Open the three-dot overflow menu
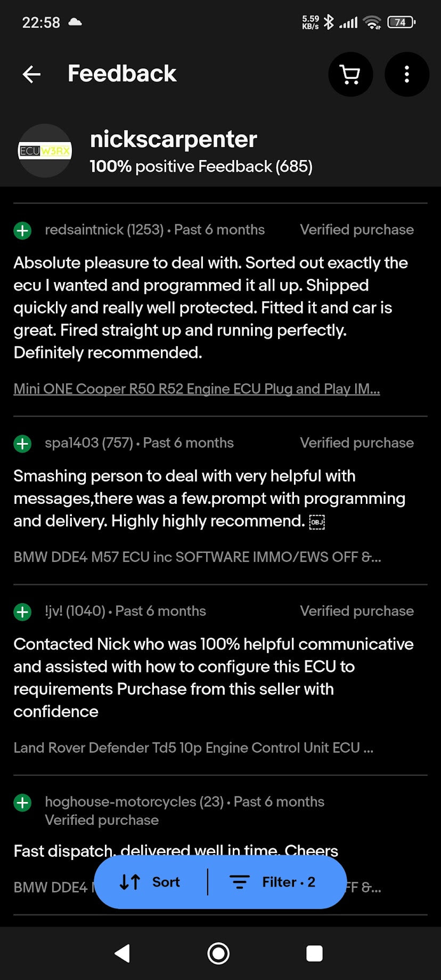The height and width of the screenshot is (980, 441). [x=406, y=74]
